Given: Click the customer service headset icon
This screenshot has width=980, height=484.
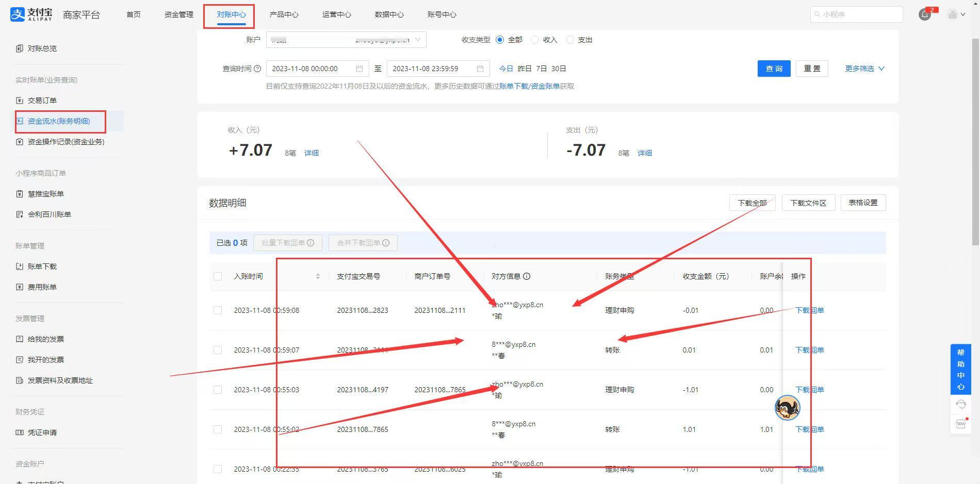Looking at the screenshot, I should [960, 404].
